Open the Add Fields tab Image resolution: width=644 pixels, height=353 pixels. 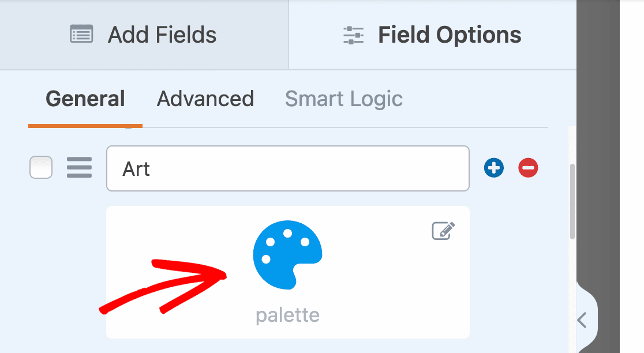coord(144,35)
